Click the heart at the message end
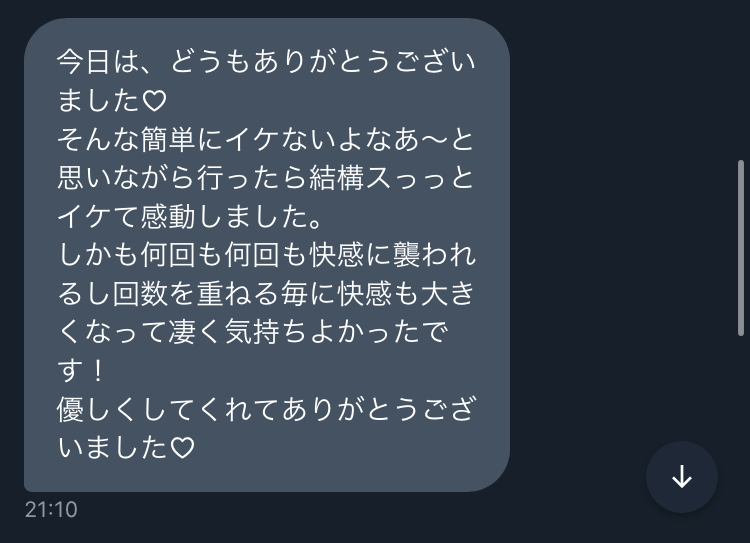Viewport: 750px width, 543px height. point(183,448)
